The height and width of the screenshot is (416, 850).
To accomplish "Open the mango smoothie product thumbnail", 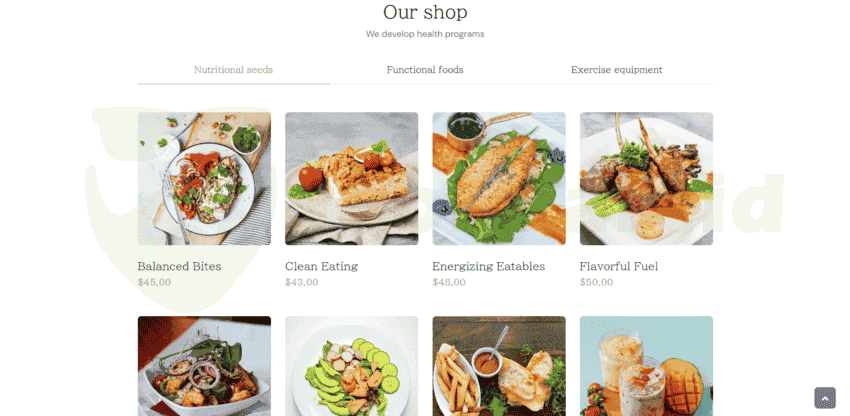I will tap(646, 366).
